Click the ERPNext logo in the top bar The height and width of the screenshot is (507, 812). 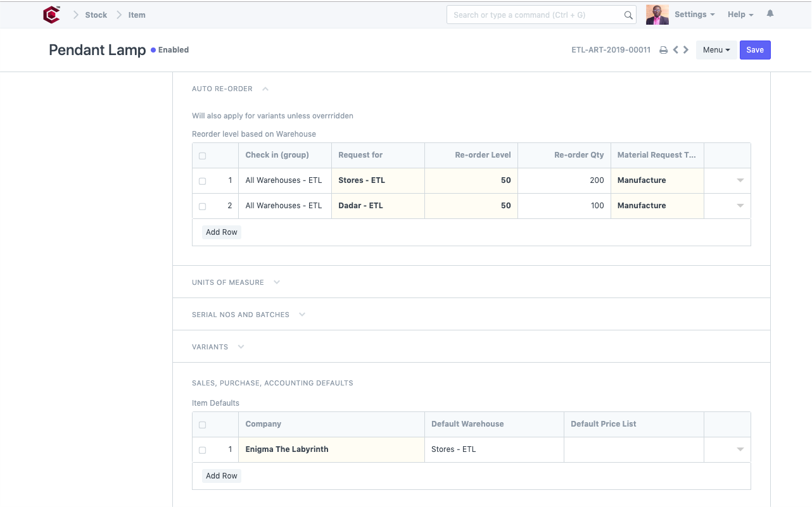[51, 14]
